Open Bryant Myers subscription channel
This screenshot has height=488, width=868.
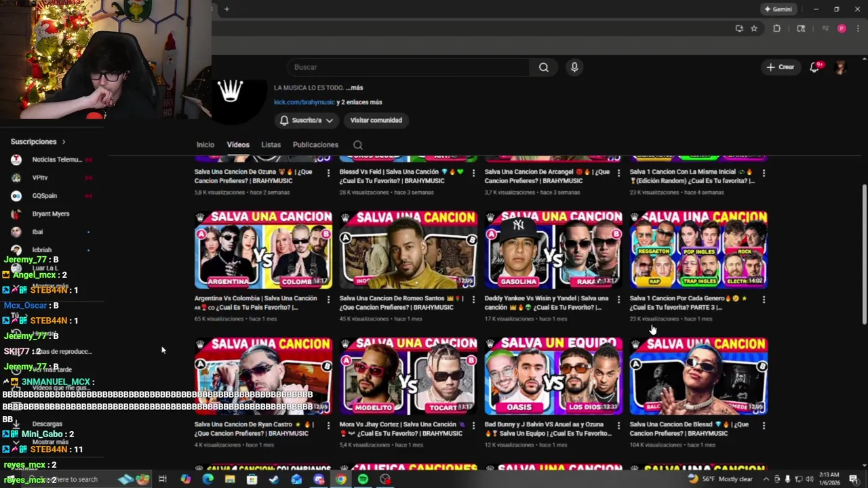(x=52, y=213)
